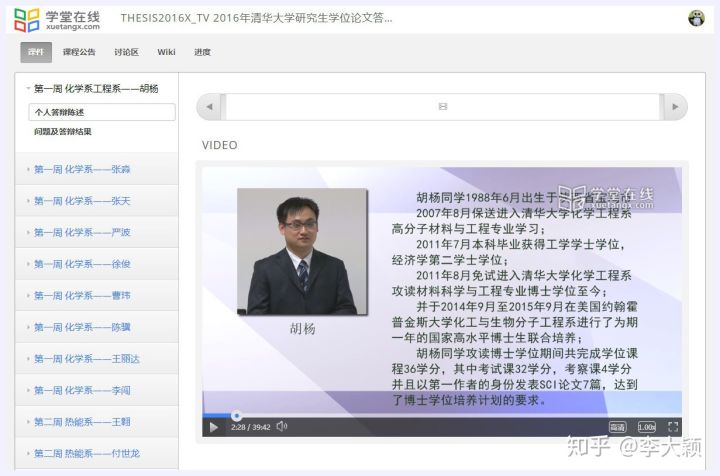Expand 第一周 化学系——张天 section
This screenshot has height=476, width=720.
[x=96, y=201]
